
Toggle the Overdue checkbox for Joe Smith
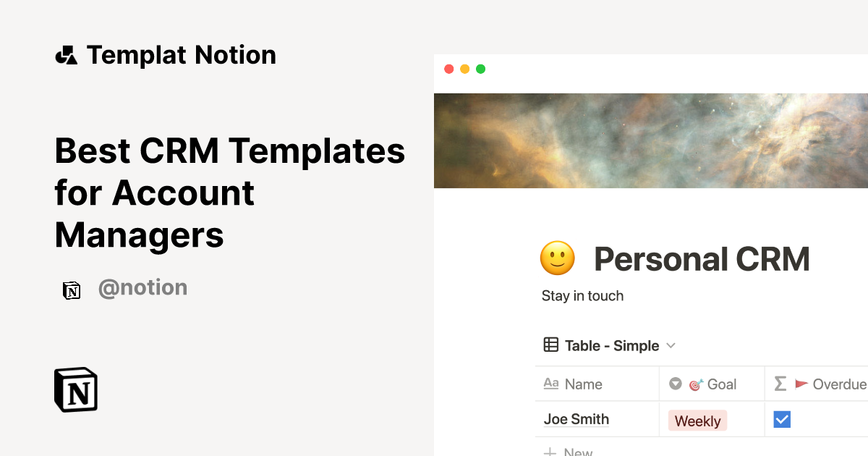click(782, 419)
